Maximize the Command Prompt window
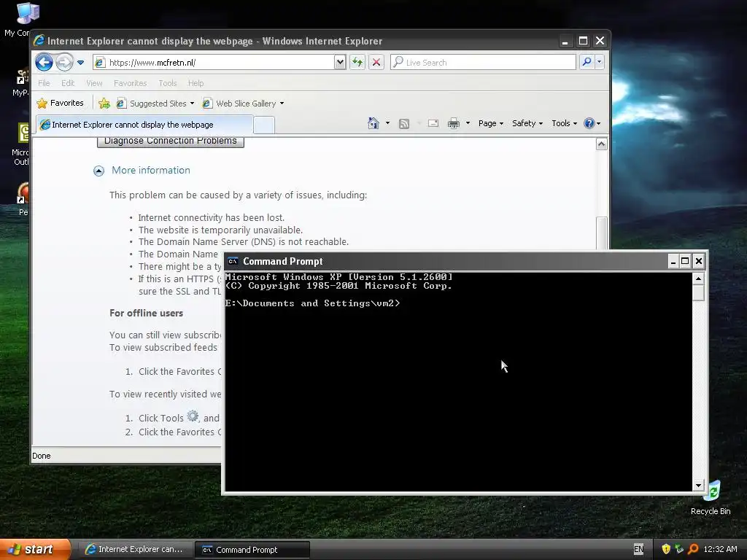The image size is (747, 560). (x=685, y=261)
